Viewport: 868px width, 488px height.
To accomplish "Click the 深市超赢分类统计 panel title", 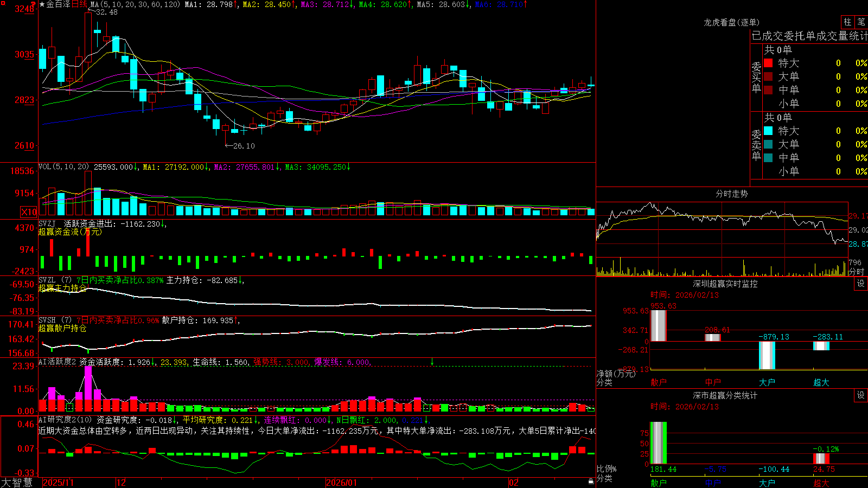I will (725, 395).
